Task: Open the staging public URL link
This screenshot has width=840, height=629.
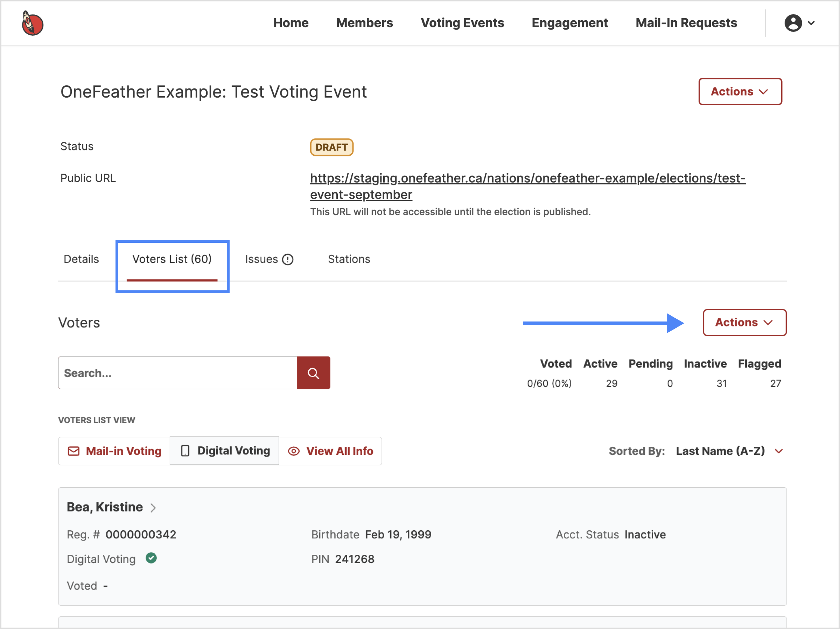Action: (x=527, y=186)
